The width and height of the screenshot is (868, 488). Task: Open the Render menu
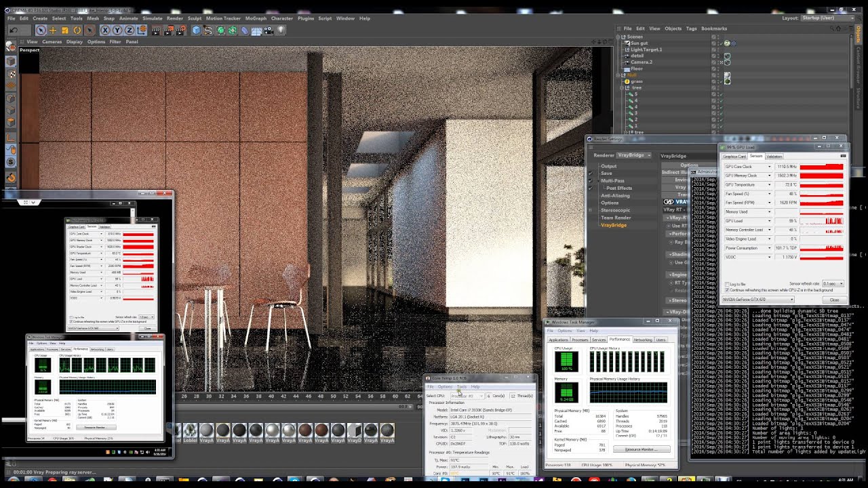pos(175,18)
